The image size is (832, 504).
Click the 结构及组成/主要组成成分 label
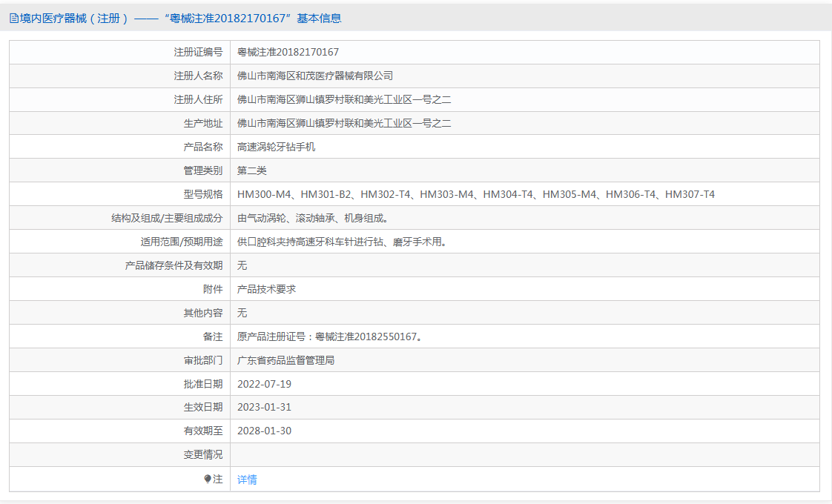(167, 218)
